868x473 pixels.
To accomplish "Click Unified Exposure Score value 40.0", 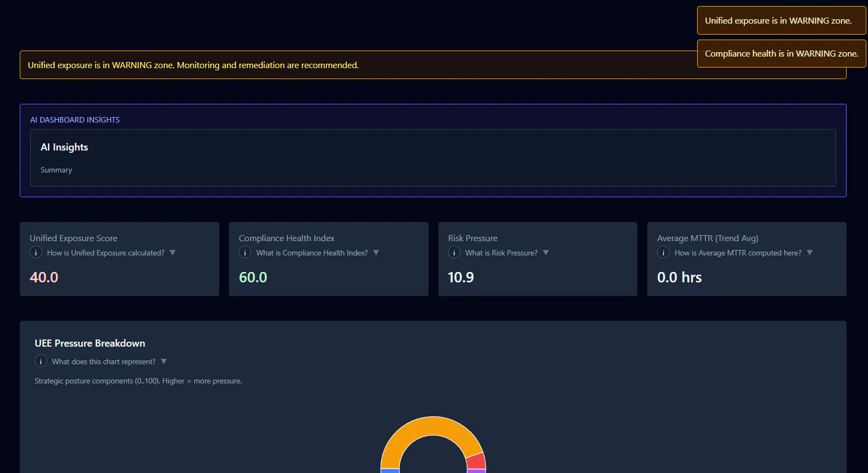I will click(44, 277).
